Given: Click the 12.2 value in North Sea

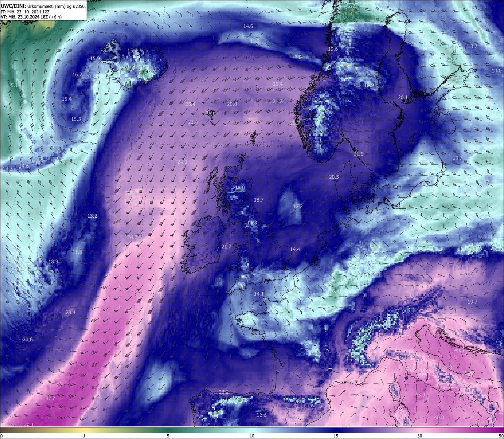Looking at the screenshot, I should pyautogui.click(x=298, y=206).
